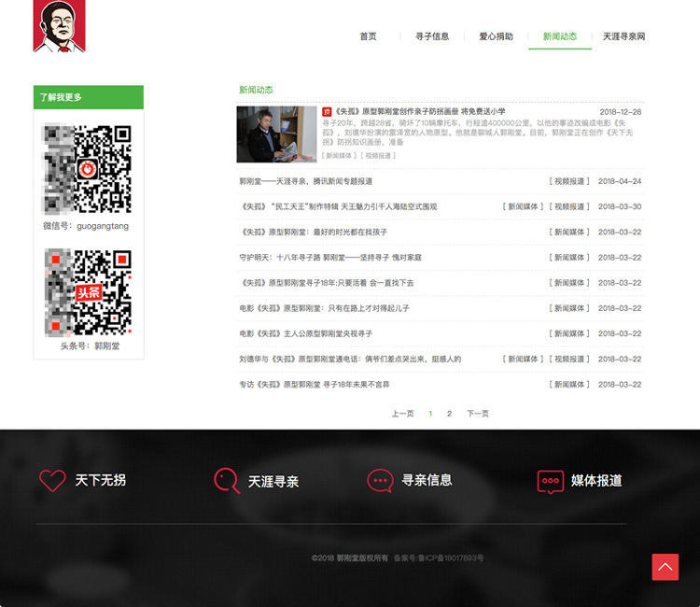This screenshot has width=700, height=607.
Task: Open article 郭刚堂——天涯寻亲, 腾讯新闻专题报道
Action: click(306, 181)
